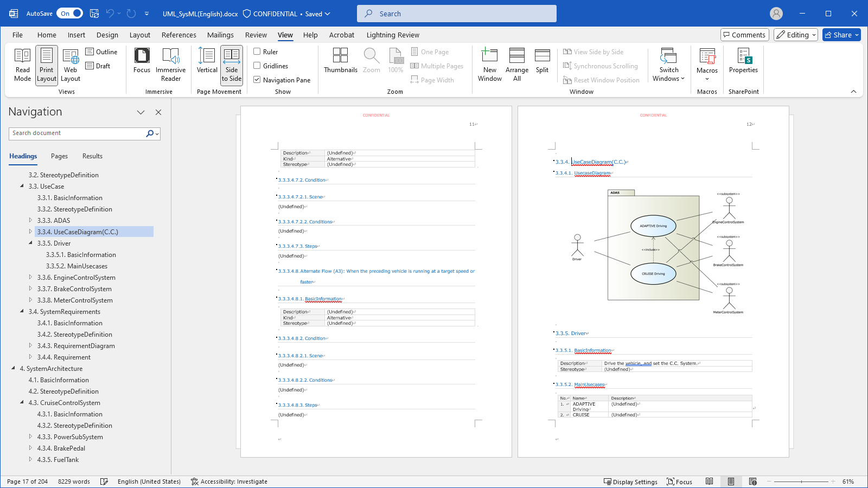Open the Comments pane

(744, 35)
